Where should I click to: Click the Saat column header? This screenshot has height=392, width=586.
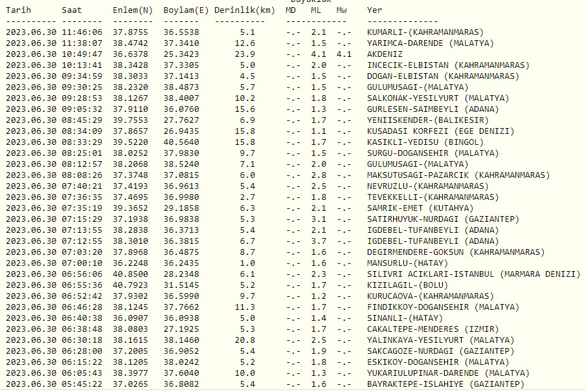coord(72,10)
